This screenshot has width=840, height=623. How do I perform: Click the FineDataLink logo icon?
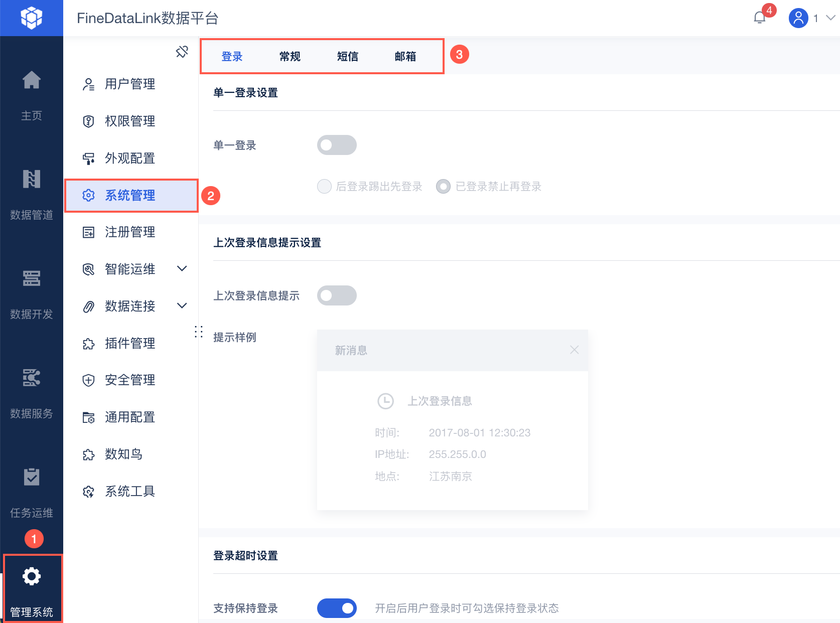[x=31, y=18]
